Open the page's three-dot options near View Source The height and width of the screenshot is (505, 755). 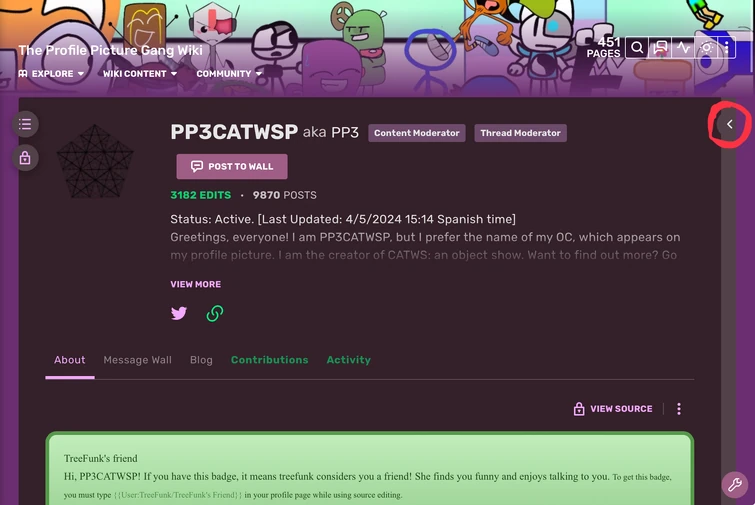point(679,409)
